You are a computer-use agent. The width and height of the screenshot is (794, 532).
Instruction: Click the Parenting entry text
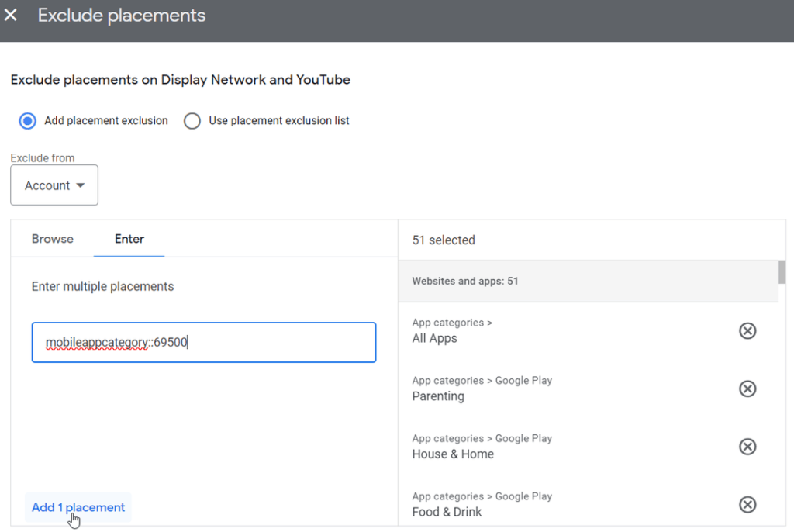point(438,396)
